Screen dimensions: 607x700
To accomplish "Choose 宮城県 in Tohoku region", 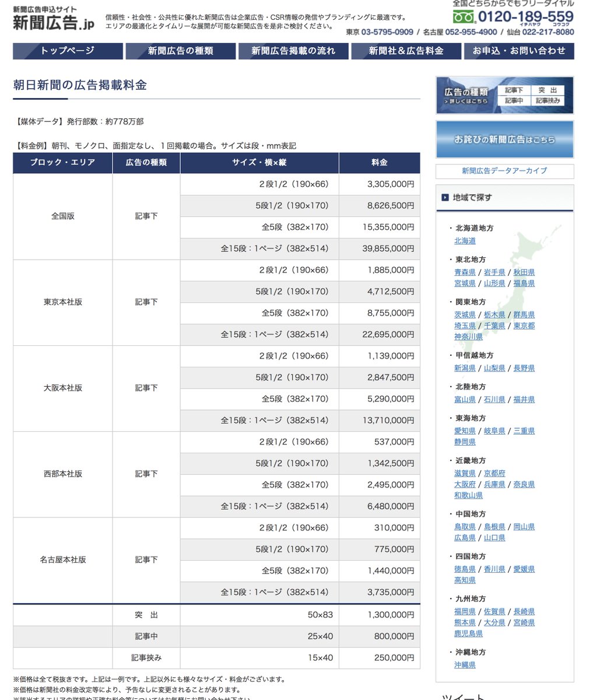I will coord(465,283).
